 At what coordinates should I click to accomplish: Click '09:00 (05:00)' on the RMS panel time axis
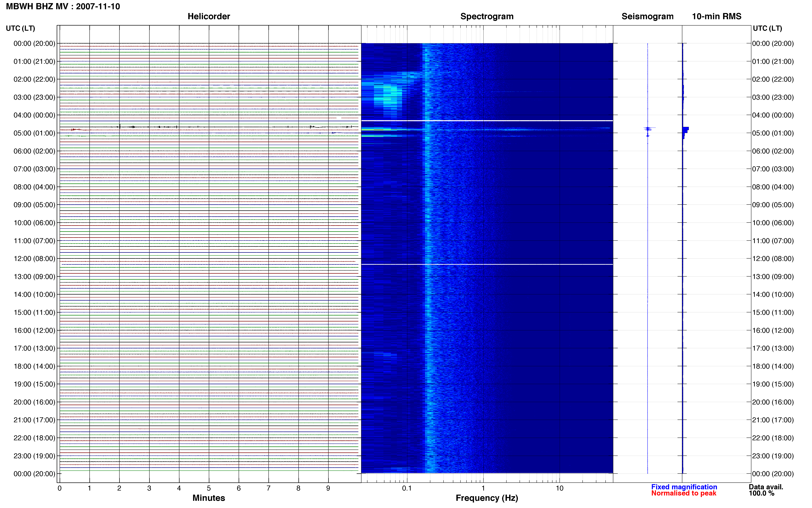(773, 205)
